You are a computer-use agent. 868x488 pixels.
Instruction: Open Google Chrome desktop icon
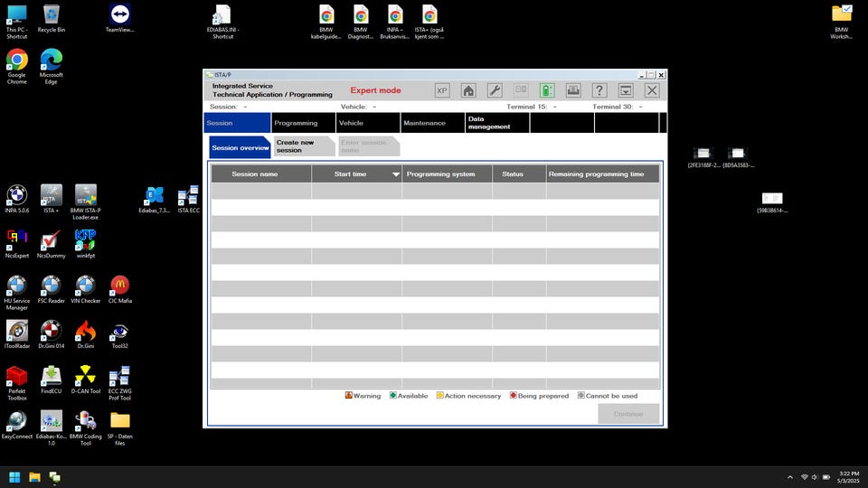click(16, 66)
